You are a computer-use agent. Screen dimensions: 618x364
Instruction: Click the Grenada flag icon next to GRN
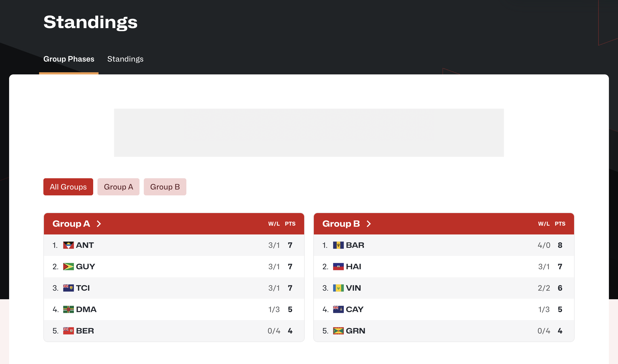pos(338,331)
